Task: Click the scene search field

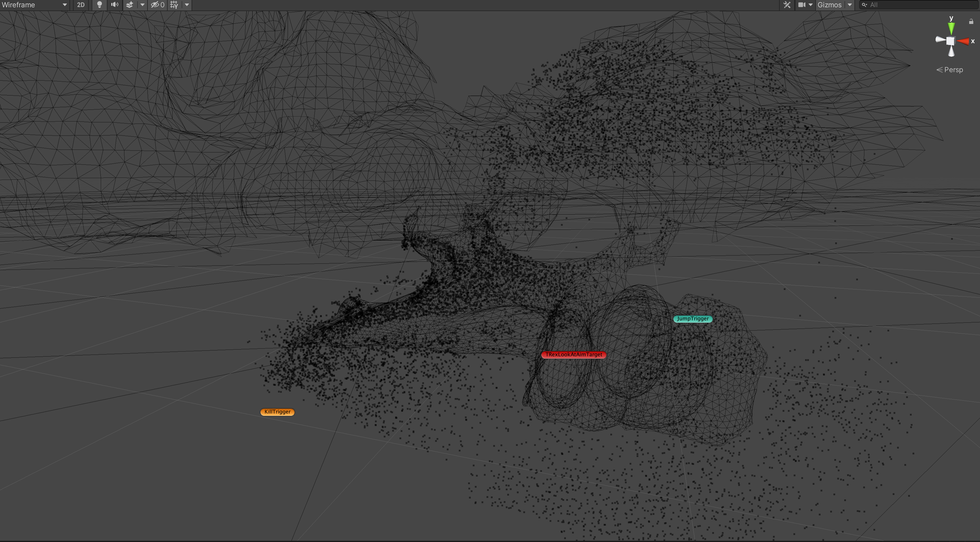Action: (919, 5)
